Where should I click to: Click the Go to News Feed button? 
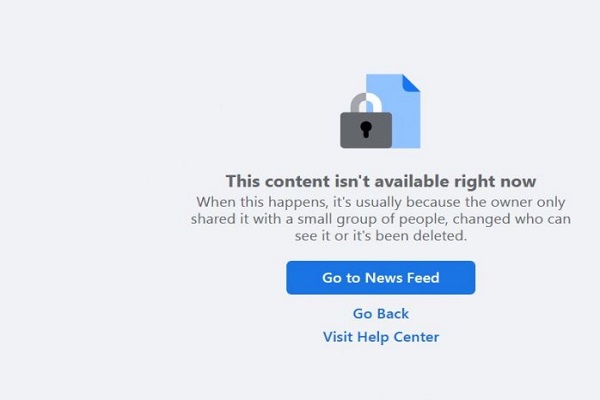point(380,278)
